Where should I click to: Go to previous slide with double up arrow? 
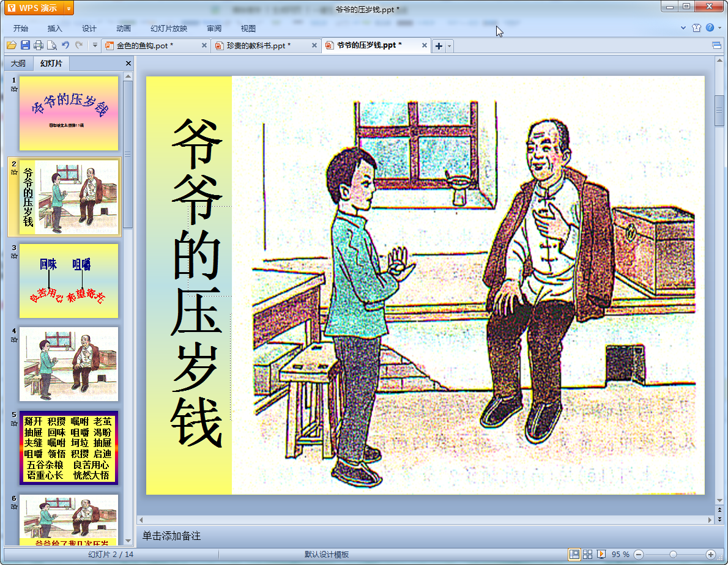coord(719,510)
